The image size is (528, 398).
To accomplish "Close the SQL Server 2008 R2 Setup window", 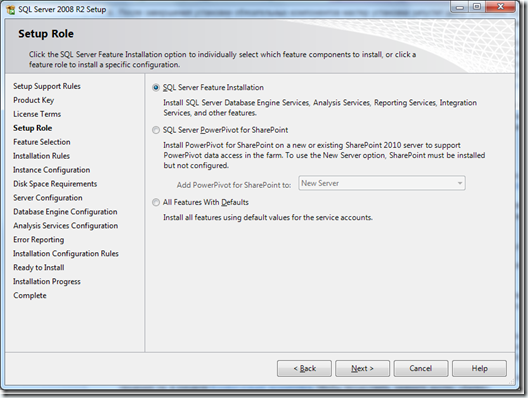I will [x=501, y=7].
